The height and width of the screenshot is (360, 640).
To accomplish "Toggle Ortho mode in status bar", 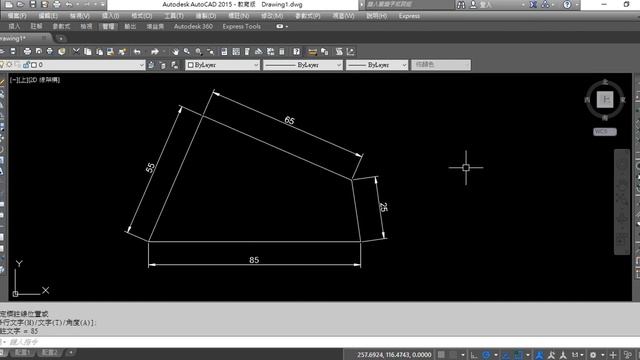I will [474, 355].
